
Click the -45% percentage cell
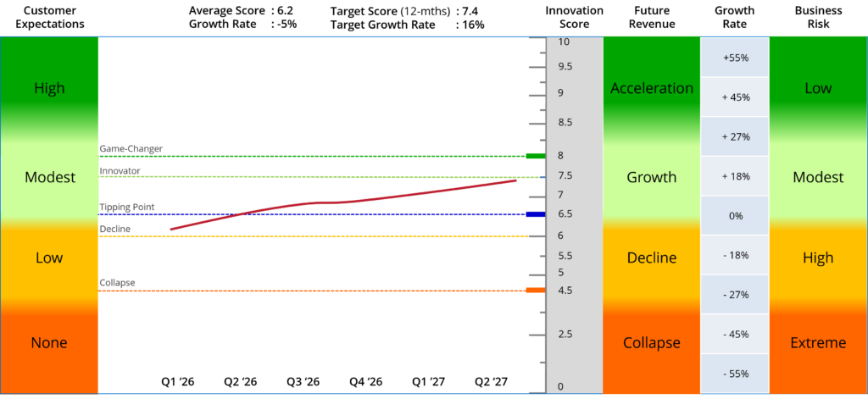pyautogui.click(x=735, y=334)
